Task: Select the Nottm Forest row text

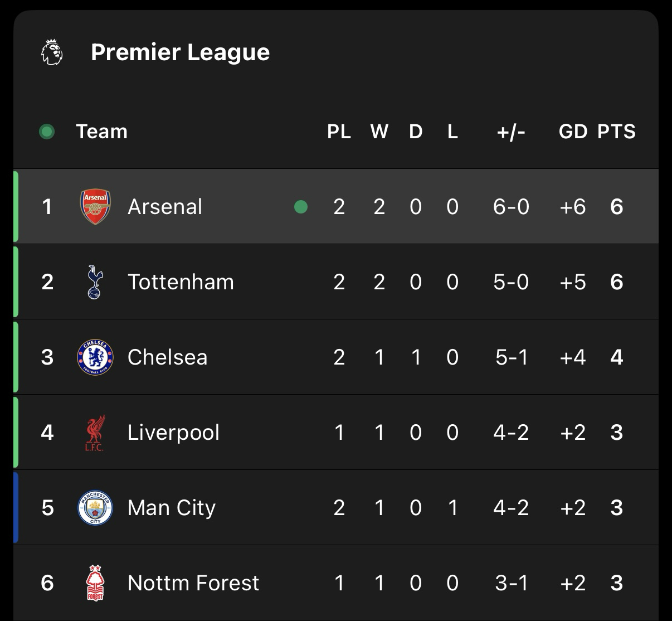Action: 193,583
